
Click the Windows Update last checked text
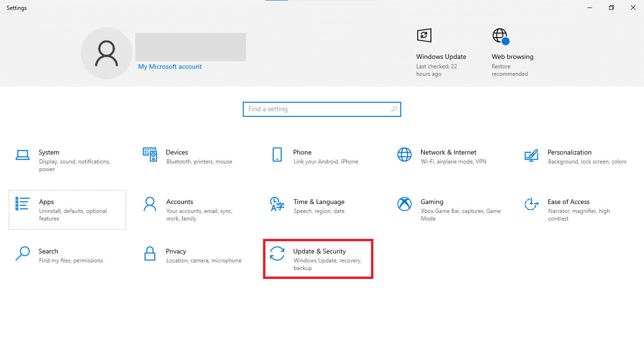point(436,70)
